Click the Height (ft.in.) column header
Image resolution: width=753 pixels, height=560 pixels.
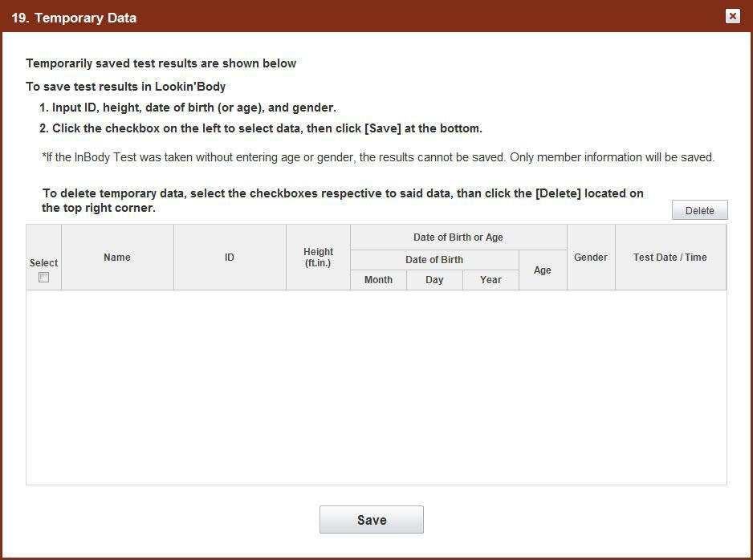point(318,258)
